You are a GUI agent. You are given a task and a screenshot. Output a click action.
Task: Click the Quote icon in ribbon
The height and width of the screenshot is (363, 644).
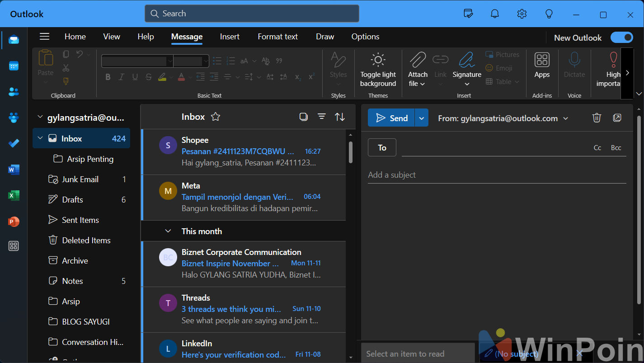point(279,61)
